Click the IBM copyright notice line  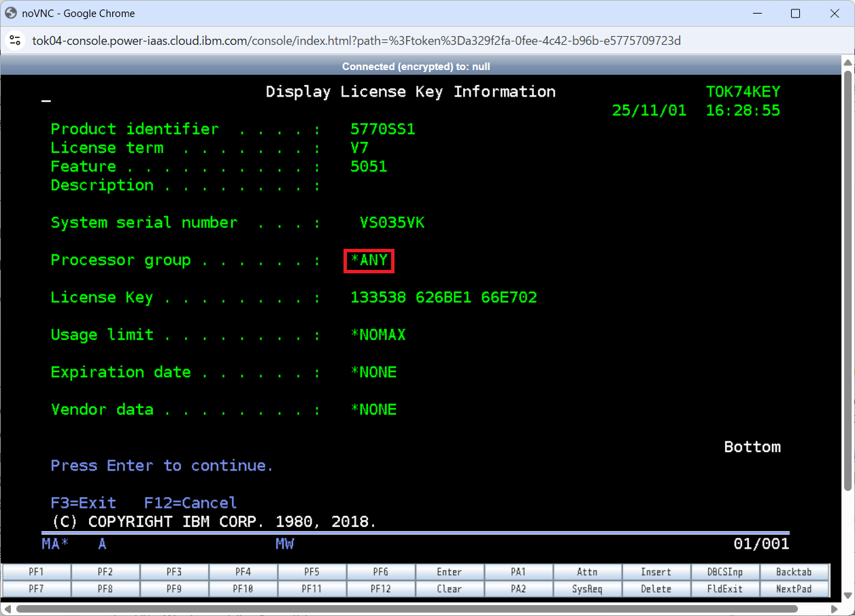214,522
